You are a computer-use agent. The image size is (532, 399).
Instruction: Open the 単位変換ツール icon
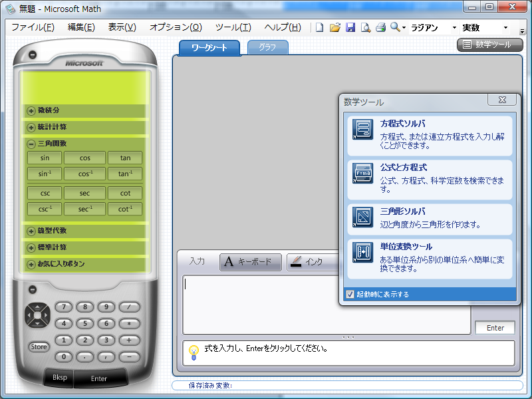click(362, 252)
